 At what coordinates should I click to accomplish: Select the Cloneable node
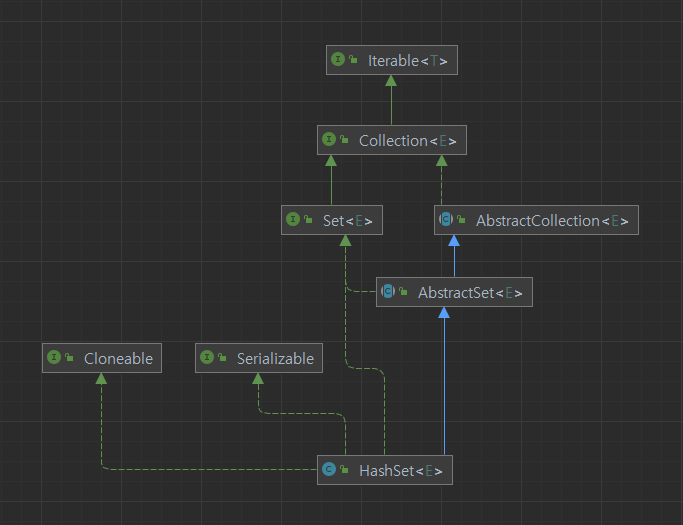(x=102, y=358)
